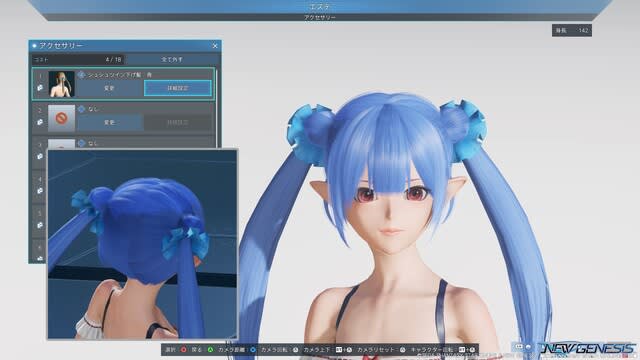Click the diamond type icon on slot 1
This screenshot has width=640, height=360.
[x=81, y=75]
